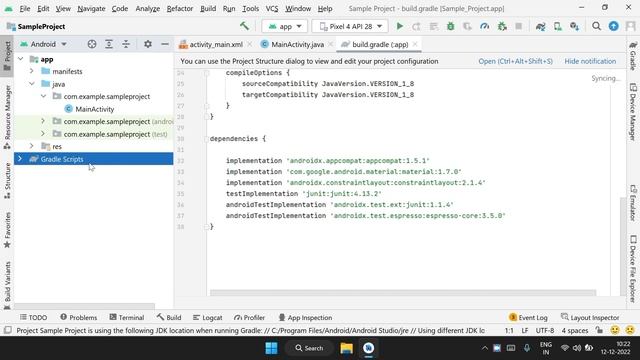Open the Project tool window sidebar tab
This screenshot has height=360, width=640.
pos(7,56)
